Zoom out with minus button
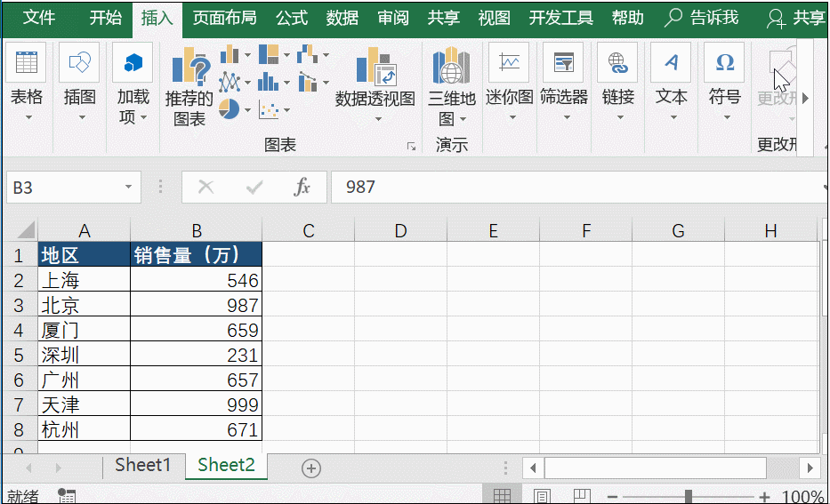Viewport: 830px width, 504px height. 612,497
